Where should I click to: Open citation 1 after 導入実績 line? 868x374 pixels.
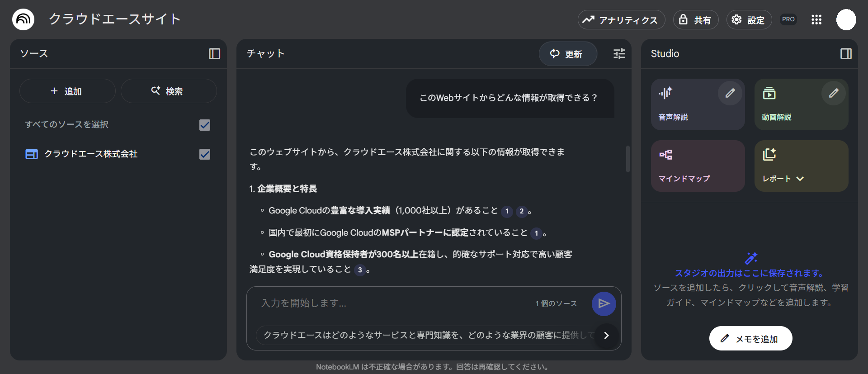point(507,211)
